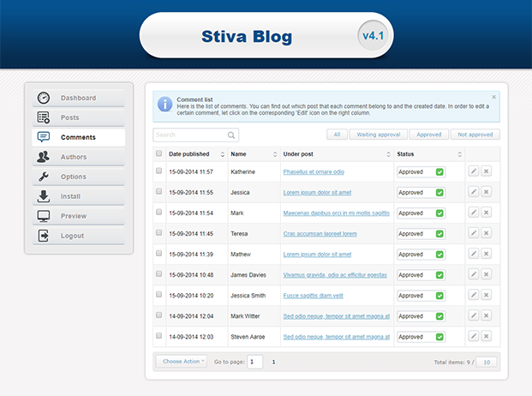Click the Posts list icon
Image resolution: width=532 pixels, height=396 pixels.
[x=44, y=117]
